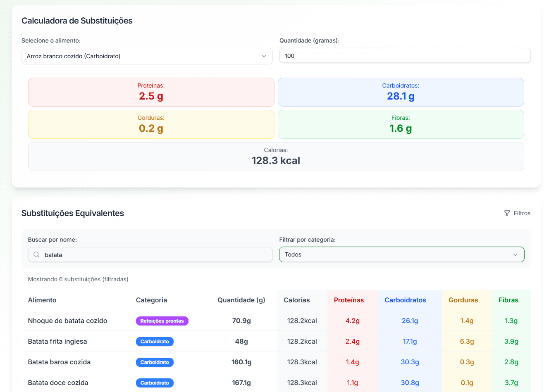Screen dimensions: 556x392
Task: Click the 167.1g quantity value
Action: pyautogui.click(x=241, y=382)
